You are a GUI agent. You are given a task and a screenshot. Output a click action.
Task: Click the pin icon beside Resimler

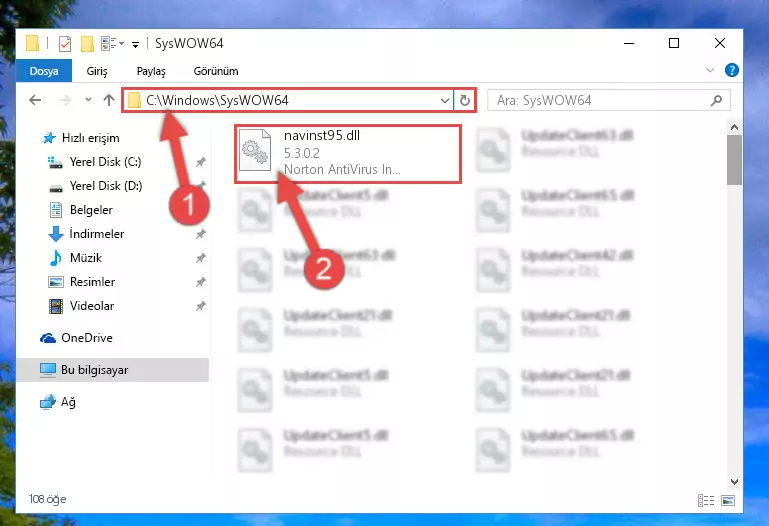click(201, 282)
